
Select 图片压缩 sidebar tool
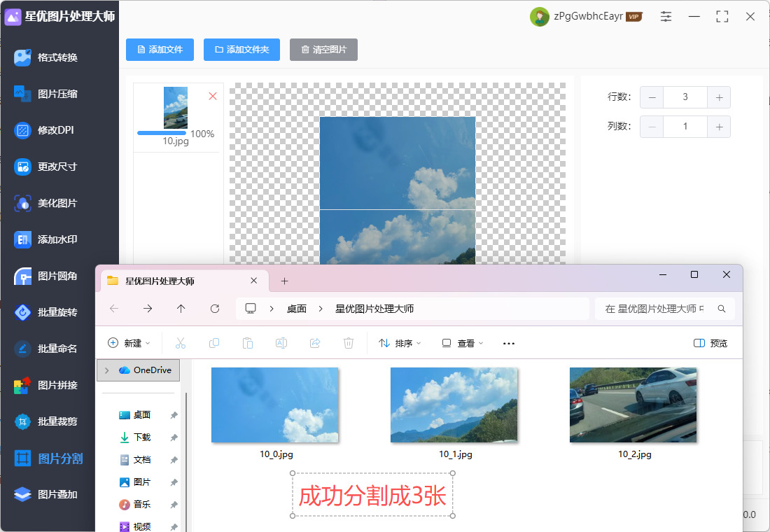45,94
